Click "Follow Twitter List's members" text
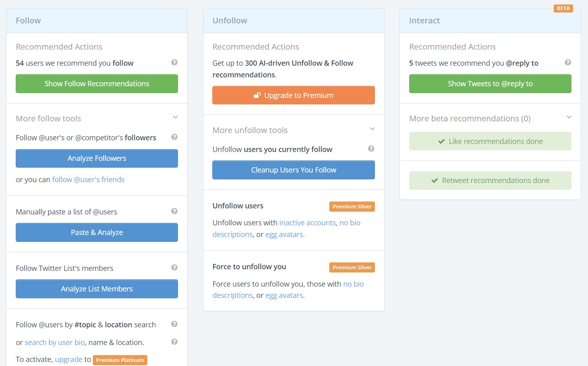The height and width of the screenshot is (366, 588). tap(65, 268)
